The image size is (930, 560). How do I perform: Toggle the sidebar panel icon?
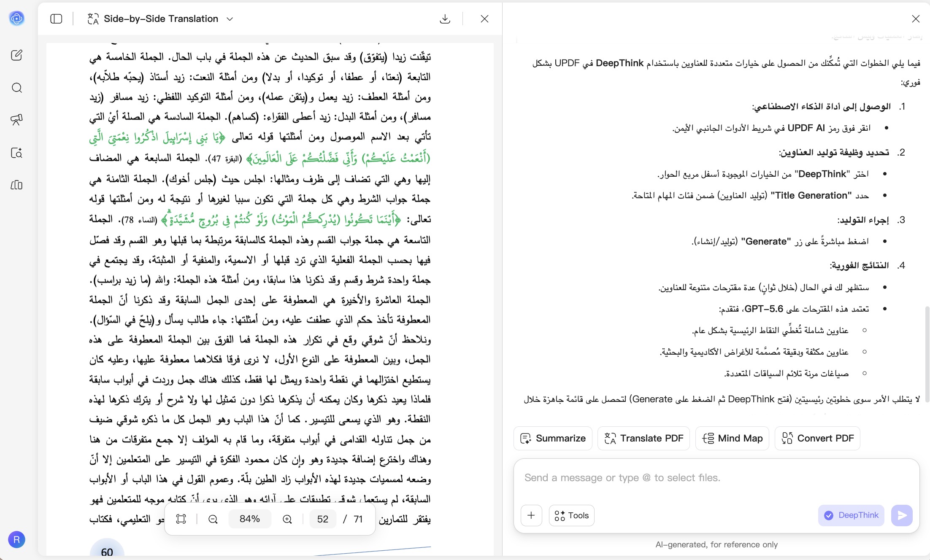click(56, 19)
